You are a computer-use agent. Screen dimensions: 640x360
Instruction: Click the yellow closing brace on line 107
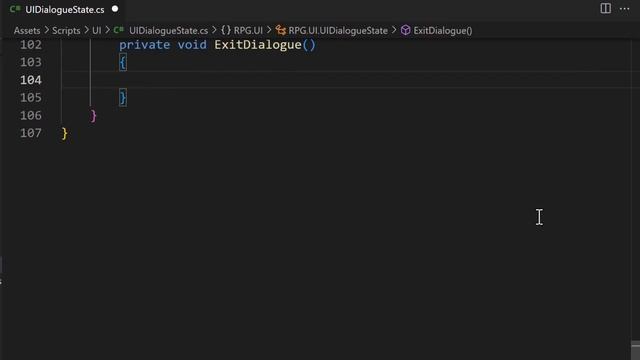tap(64, 133)
